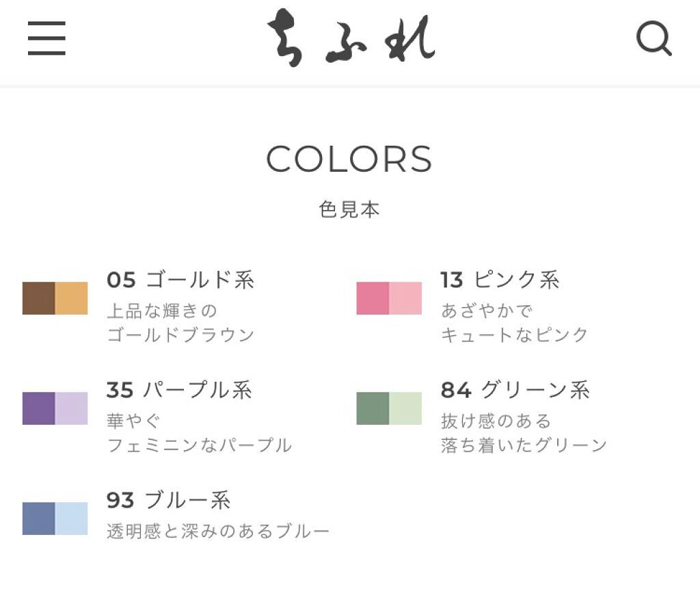
Task: Open the 35 パープル系 color option
Action: 179,391
